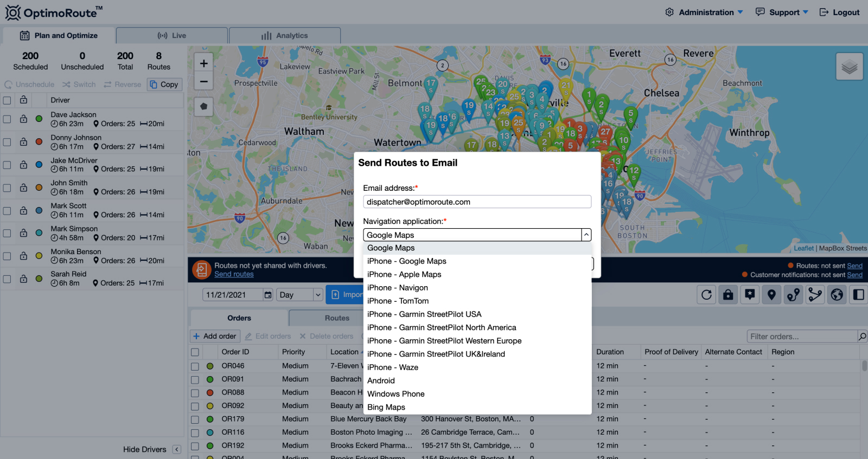Viewport: 868px width, 459px height.
Task: Click Jake McDriver's blue color dot
Action: [x=39, y=165]
